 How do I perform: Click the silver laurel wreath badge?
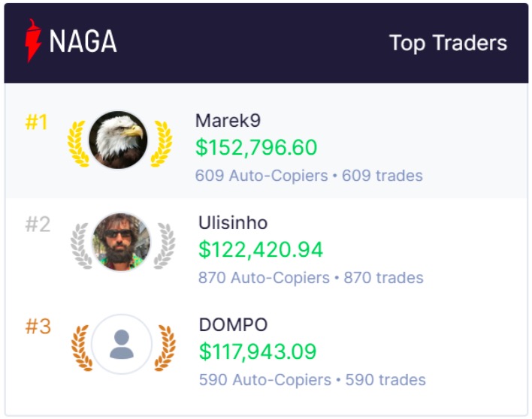click(x=80, y=245)
